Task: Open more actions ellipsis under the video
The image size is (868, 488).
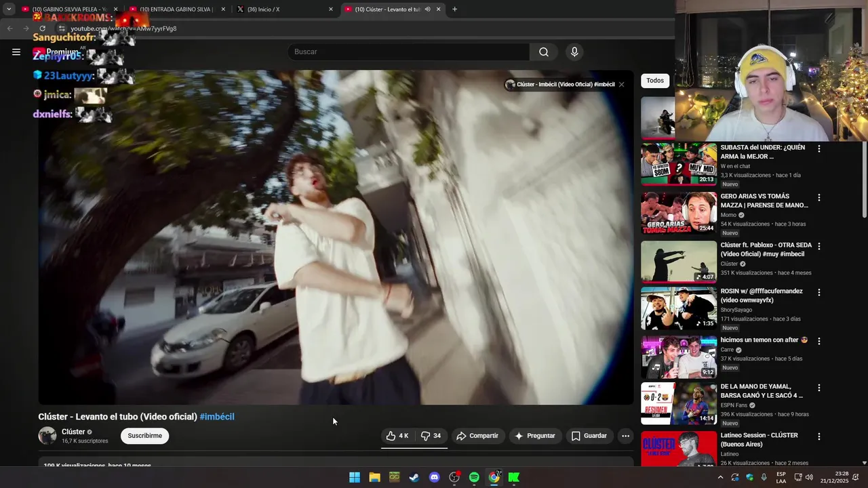Action: pyautogui.click(x=625, y=436)
